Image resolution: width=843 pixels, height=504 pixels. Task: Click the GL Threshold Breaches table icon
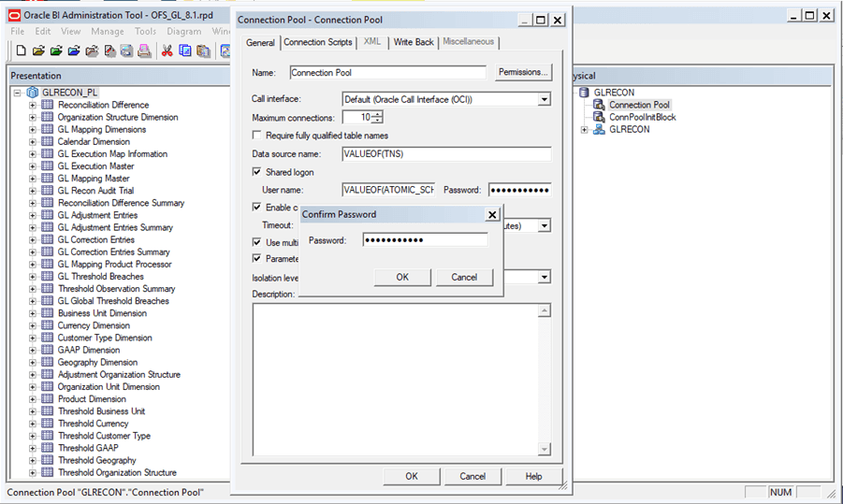coord(48,276)
